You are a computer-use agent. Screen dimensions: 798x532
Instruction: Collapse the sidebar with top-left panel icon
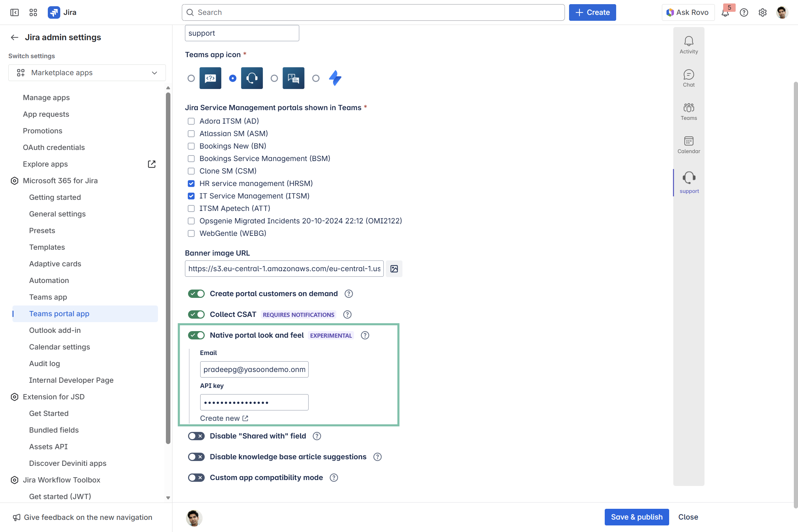pyautogui.click(x=15, y=12)
